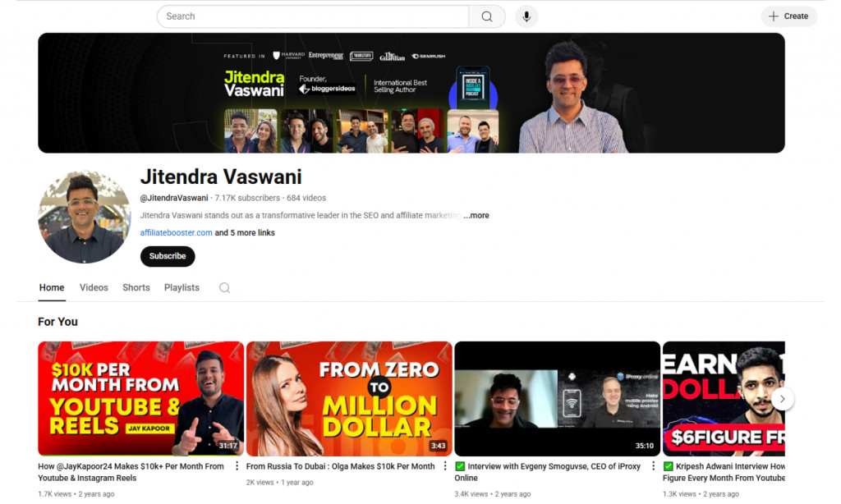Screen dimensions: 841x504
Task: Open the Shorts tab
Action: 136,288
